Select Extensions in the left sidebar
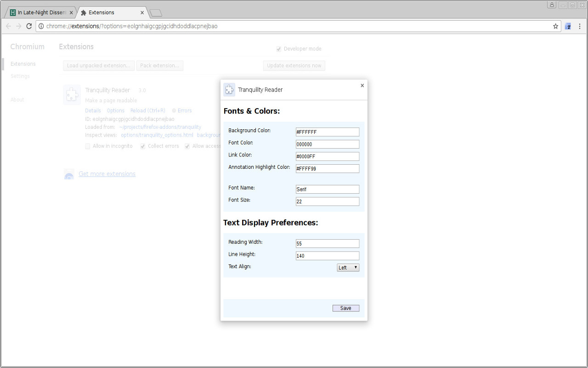 [x=23, y=64]
